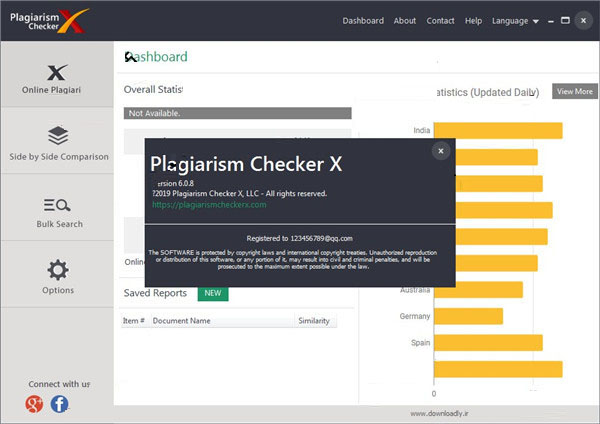Click the Item # column header
The image size is (600, 424).
tap(134, 321)
